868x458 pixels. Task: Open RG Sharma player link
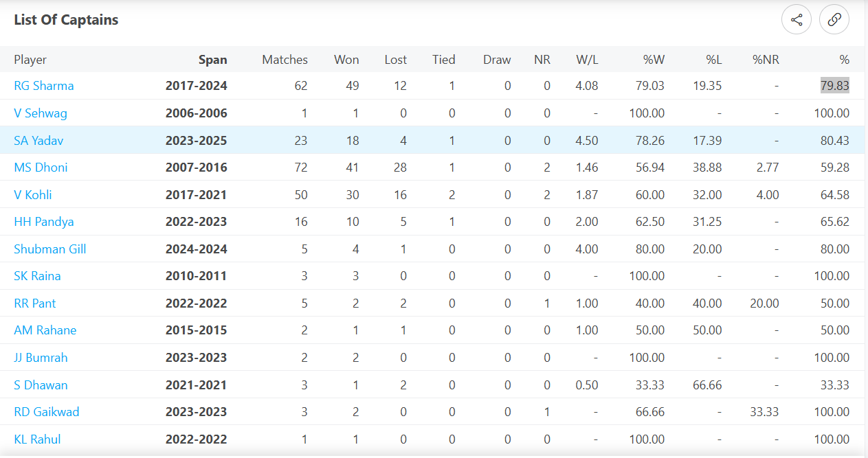click(44, 86)
